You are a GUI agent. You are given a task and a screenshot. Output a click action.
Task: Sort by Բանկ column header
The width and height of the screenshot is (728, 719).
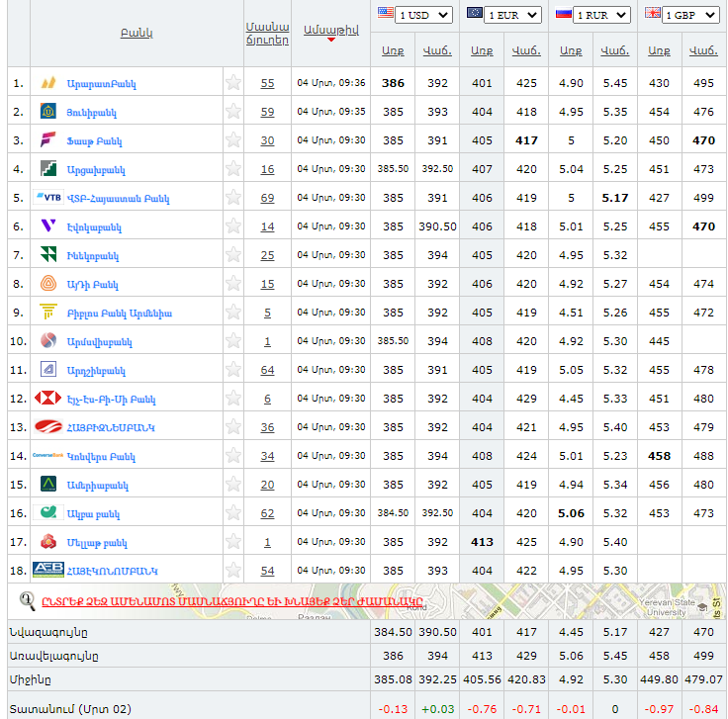[136, 33]
